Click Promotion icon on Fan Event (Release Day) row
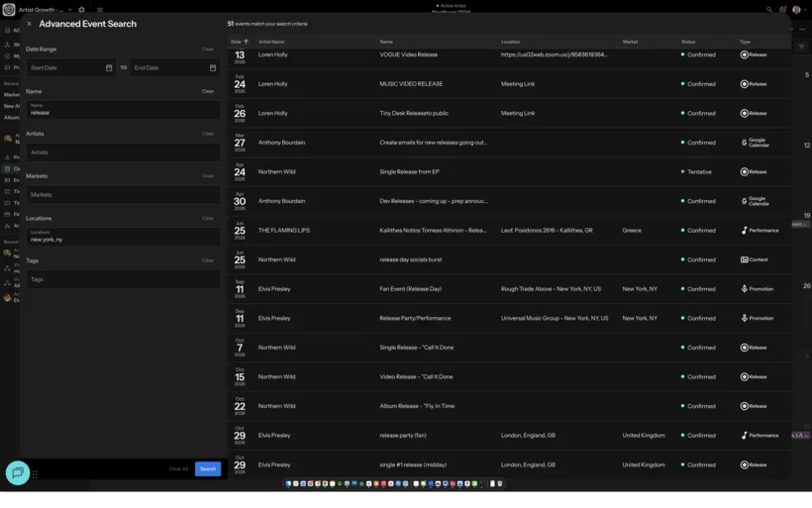812x508 pixels. coord(744,289)
